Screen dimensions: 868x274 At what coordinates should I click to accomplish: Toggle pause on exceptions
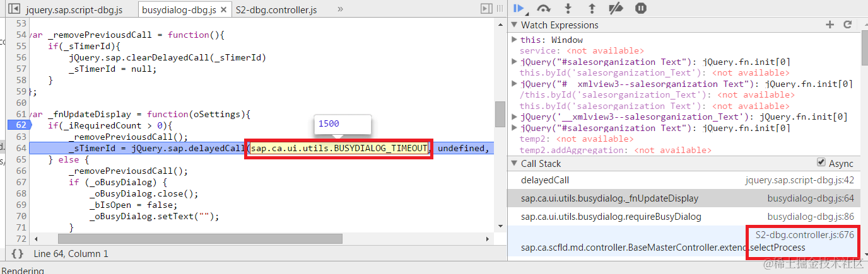[640, 8]
